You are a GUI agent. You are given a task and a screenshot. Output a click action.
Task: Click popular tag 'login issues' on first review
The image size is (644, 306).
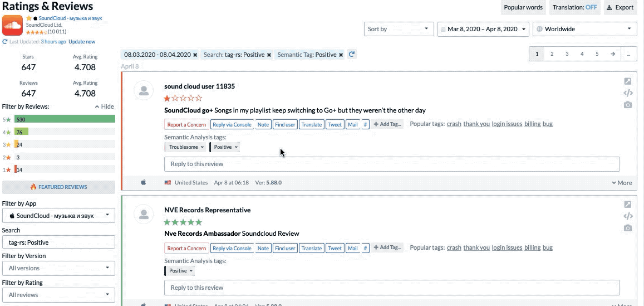[x=507, y=124]
